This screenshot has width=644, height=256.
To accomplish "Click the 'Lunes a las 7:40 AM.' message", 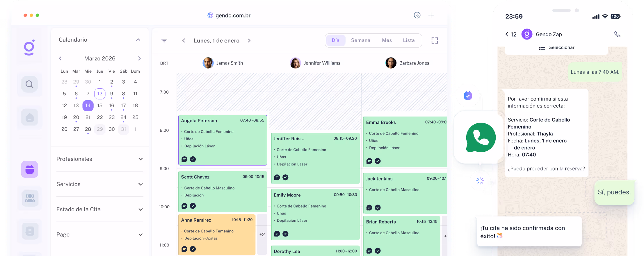I will click(x=595, y=72).
